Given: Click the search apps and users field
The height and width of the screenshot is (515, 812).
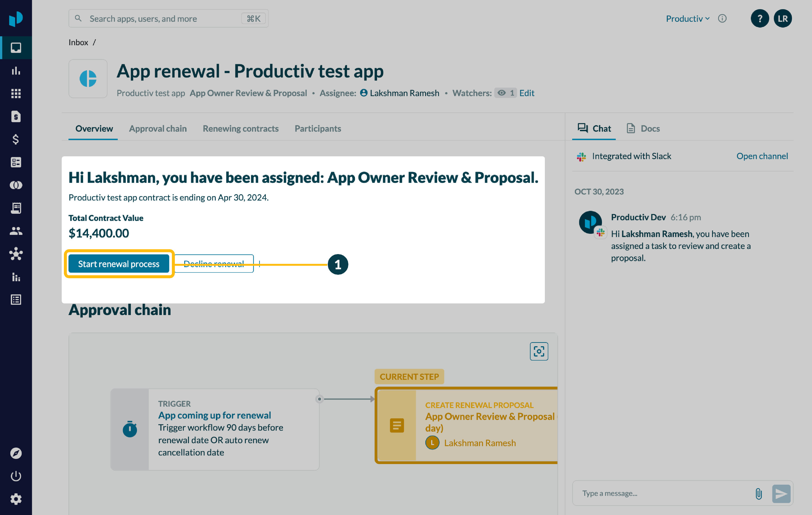Looking at the screenshot, I should (163, 19).
